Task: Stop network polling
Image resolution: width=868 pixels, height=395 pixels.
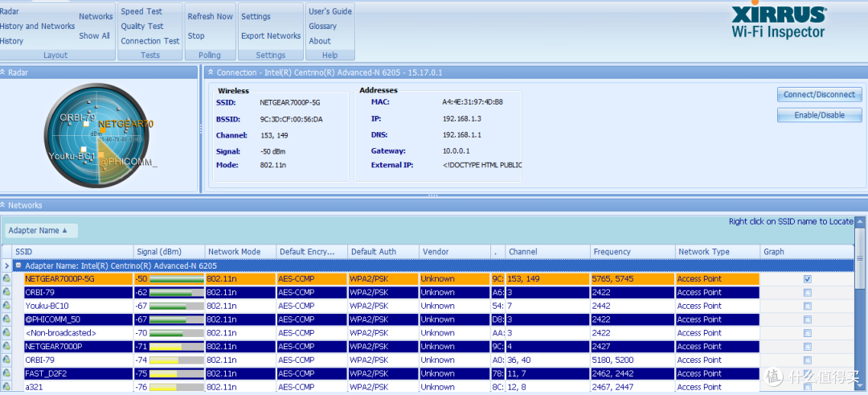Action: tap(196, 35)
